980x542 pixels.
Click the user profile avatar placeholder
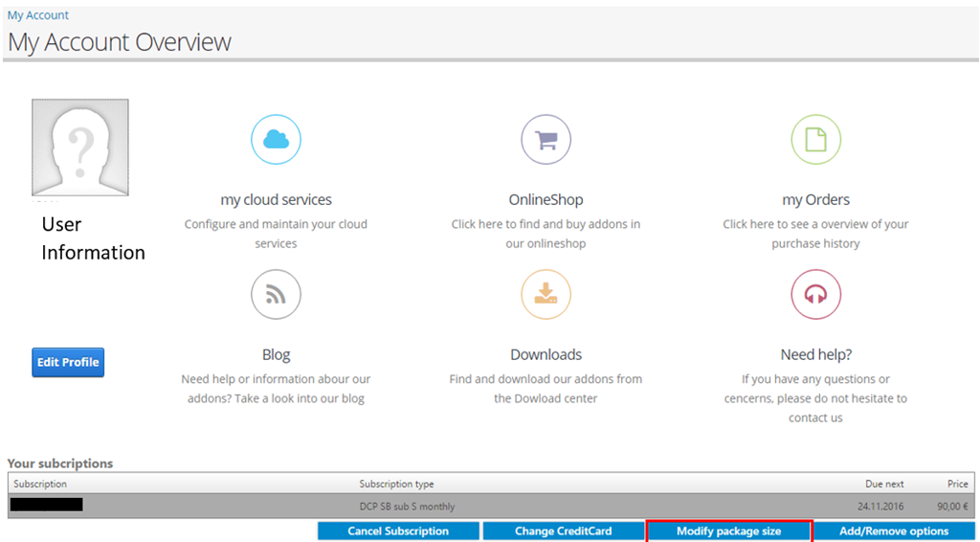point(80,147)
